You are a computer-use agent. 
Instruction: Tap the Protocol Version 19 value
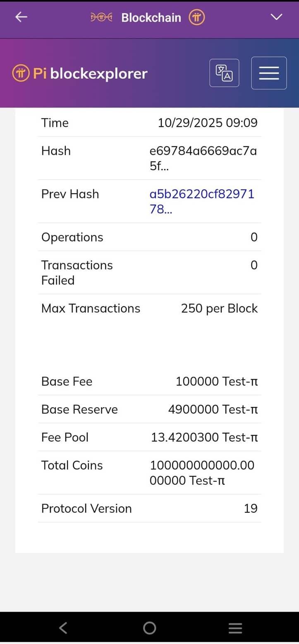tap(251, 508)
